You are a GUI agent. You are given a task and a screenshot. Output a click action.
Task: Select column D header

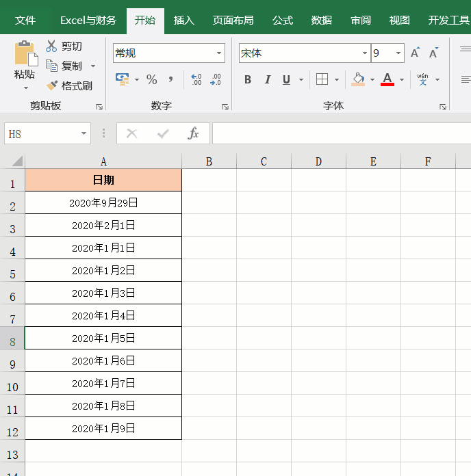pyautogui.click(x=318, y=161)
